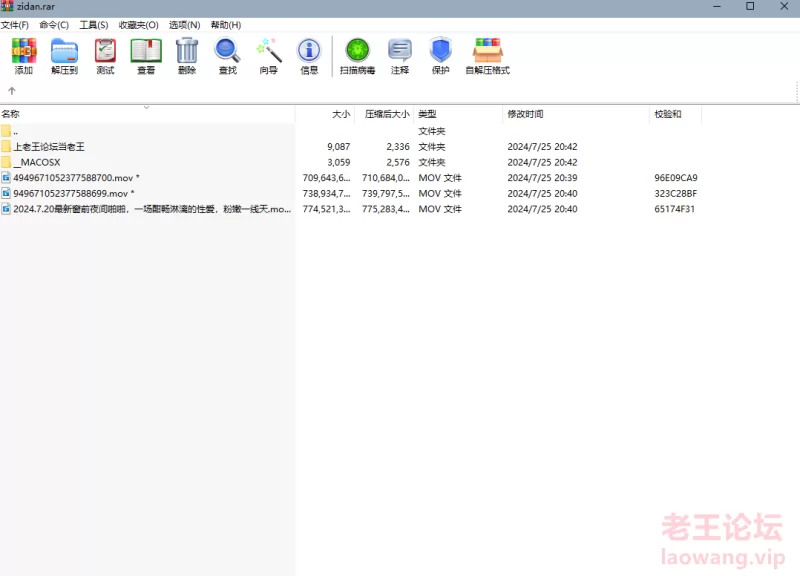800x576 pixels.
Task: Open the File (文件) menu
Action: click(15, 25)
